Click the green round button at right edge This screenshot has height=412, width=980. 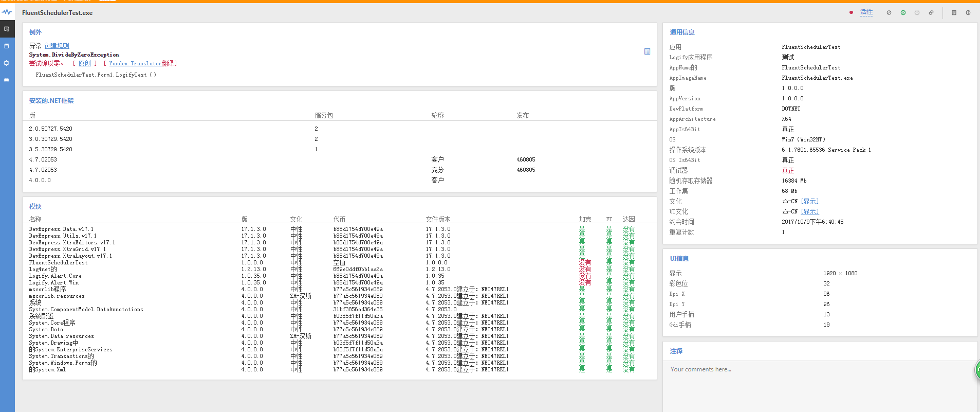[977, 370]
